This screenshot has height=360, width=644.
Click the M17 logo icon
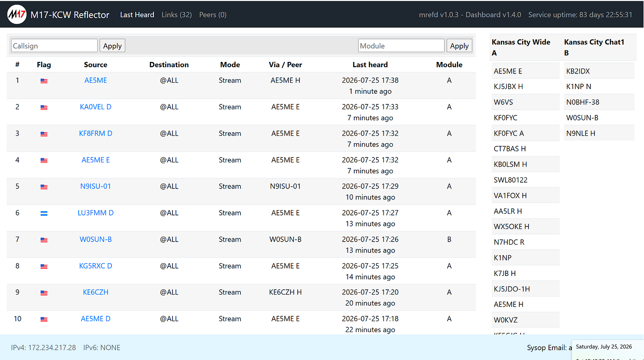point(16,15)
